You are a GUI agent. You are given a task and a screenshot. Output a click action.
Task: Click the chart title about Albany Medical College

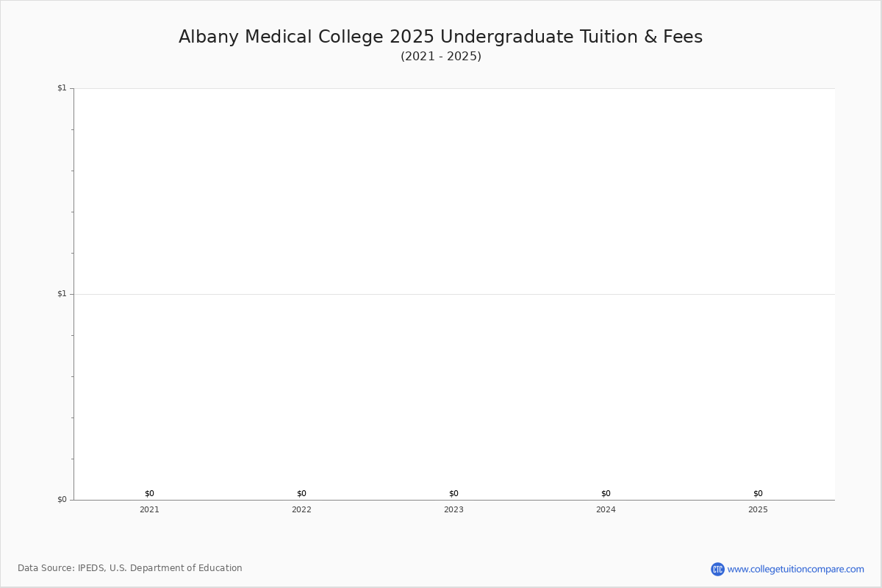point(440,37)
